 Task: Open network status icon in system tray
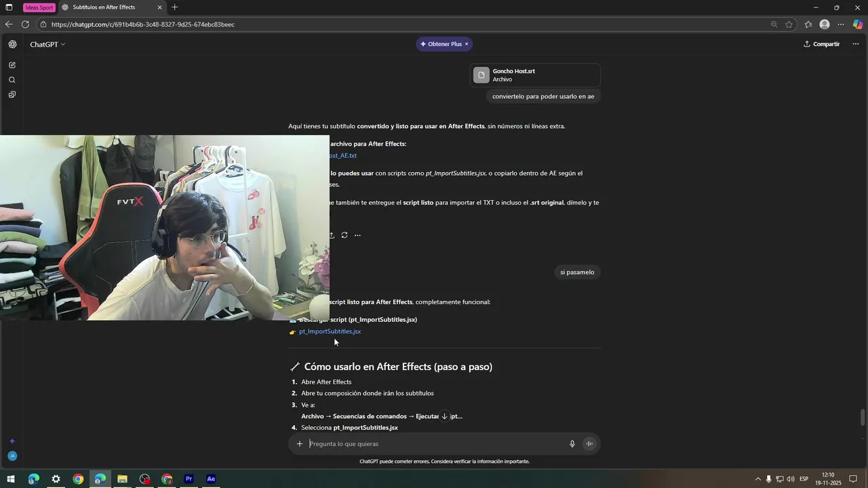click(780, 479)
